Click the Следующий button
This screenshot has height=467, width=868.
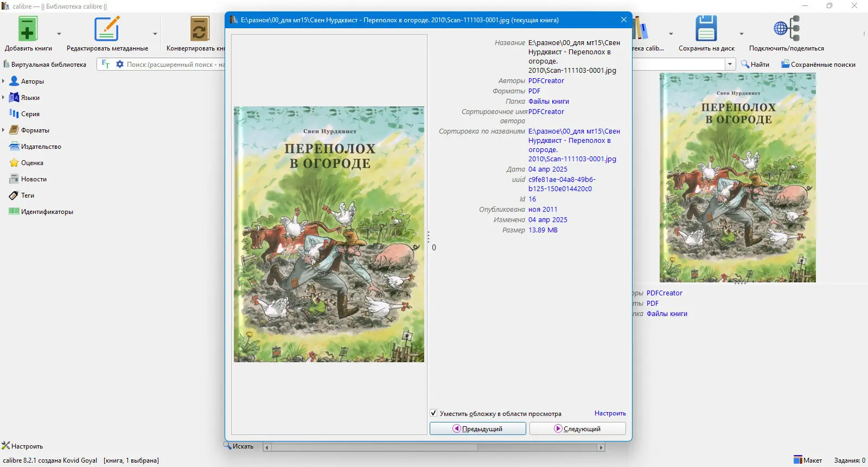pyautogui.click(x=577, y=429)
